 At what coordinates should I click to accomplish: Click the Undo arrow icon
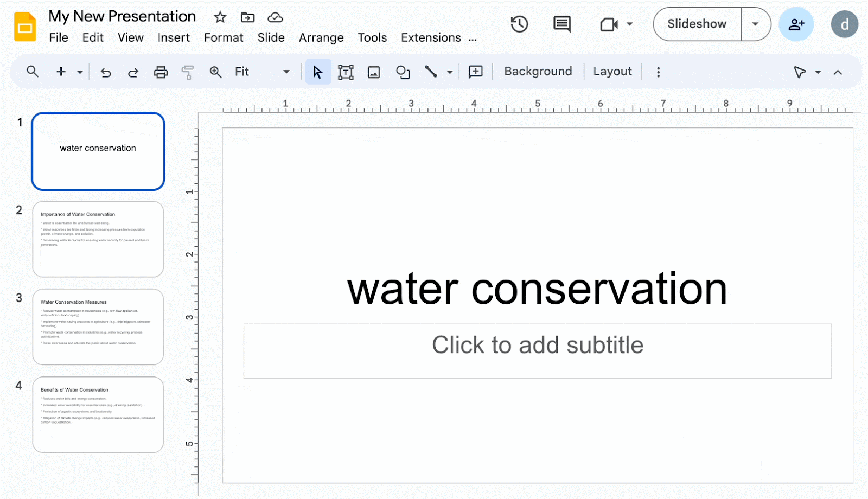point(106,72)
